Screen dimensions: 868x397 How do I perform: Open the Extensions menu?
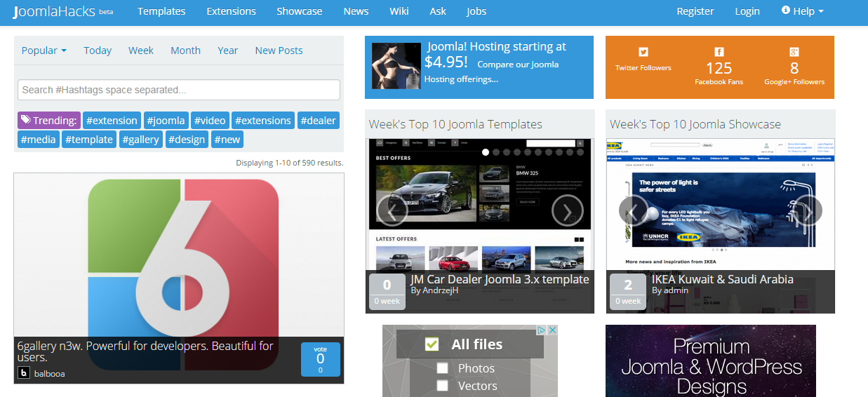231,11
